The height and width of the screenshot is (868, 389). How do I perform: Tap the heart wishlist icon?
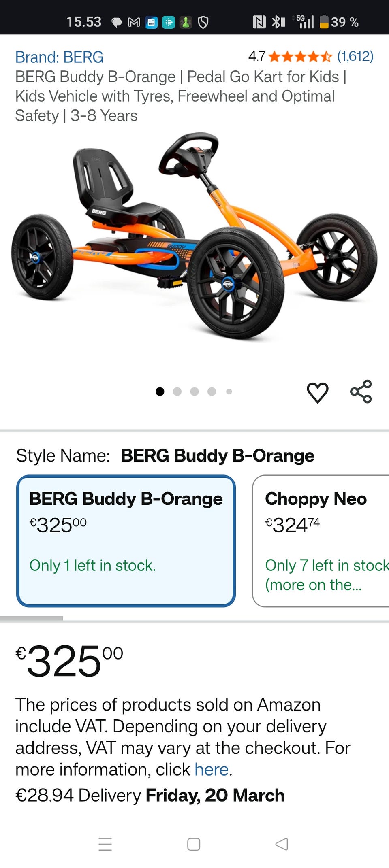coord(317,392)
